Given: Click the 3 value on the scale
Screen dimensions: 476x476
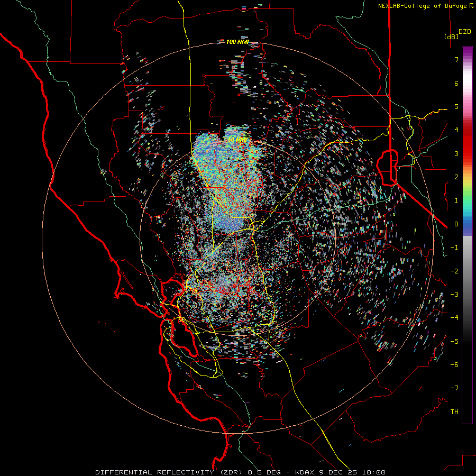Looking at the screenshot, I should [456, 153].
